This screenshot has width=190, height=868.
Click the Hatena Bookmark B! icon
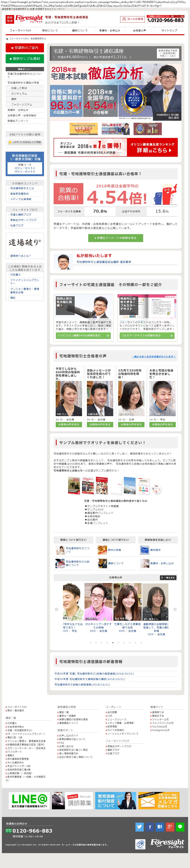click(x=160, y=827)
